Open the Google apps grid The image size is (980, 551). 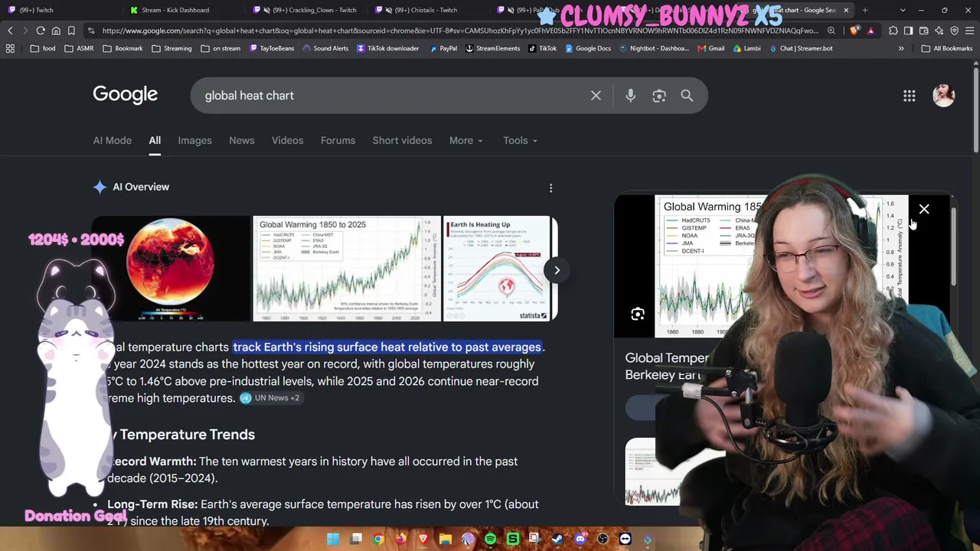[909, 96]
